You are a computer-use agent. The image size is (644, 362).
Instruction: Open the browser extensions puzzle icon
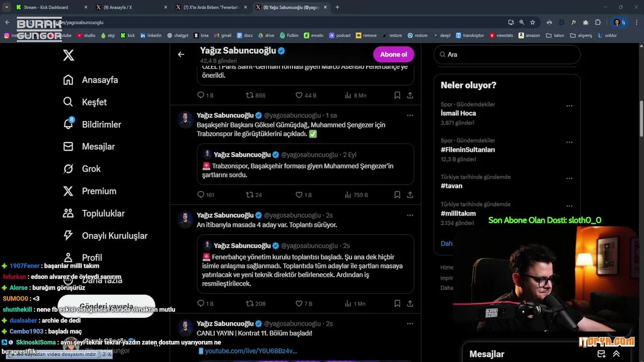[598, 22]
